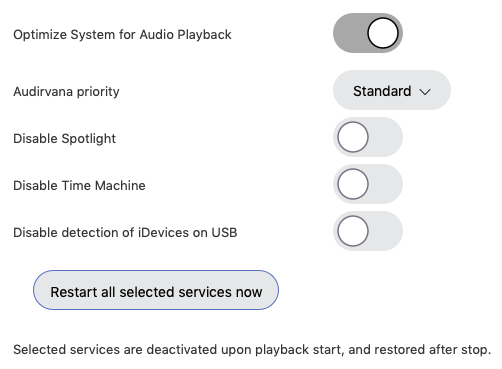Click the empty track of the Spotlight switch
Screen dimensions: 502x369
[x=386, y=137]
